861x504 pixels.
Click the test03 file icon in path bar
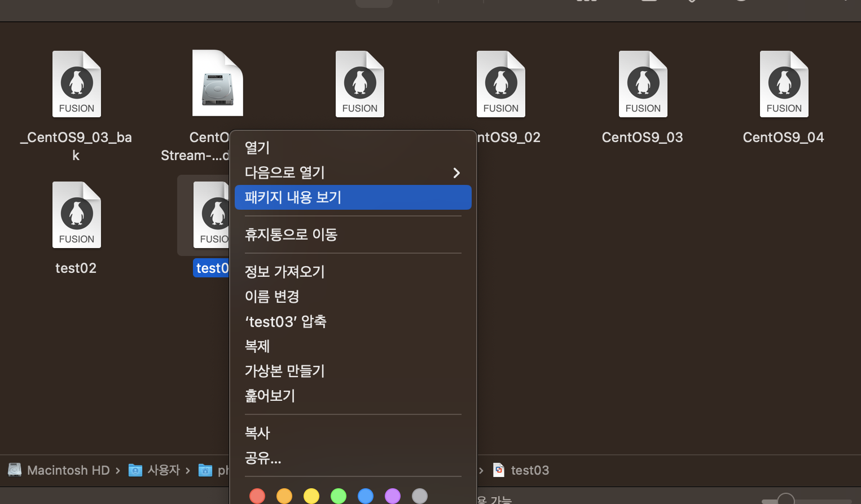tap(499, 470)
